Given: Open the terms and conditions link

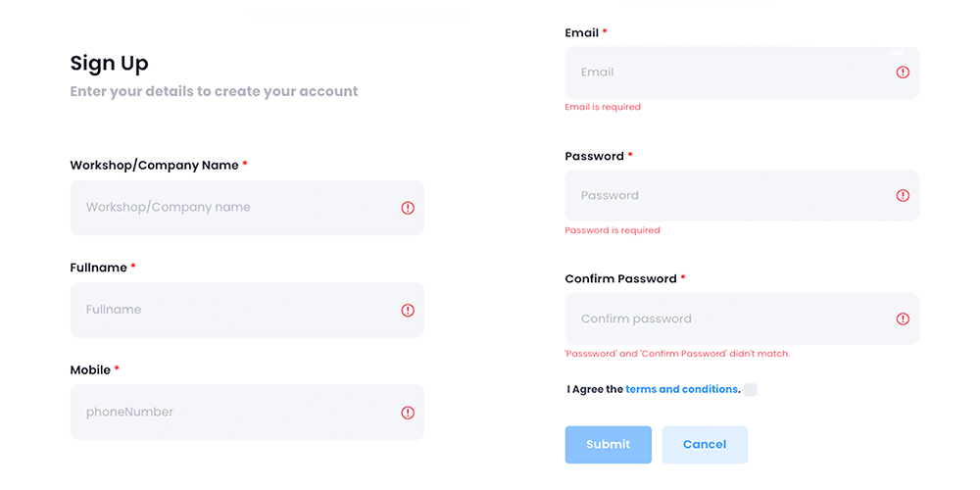Looking at the screenshot, I should (681, 389).
